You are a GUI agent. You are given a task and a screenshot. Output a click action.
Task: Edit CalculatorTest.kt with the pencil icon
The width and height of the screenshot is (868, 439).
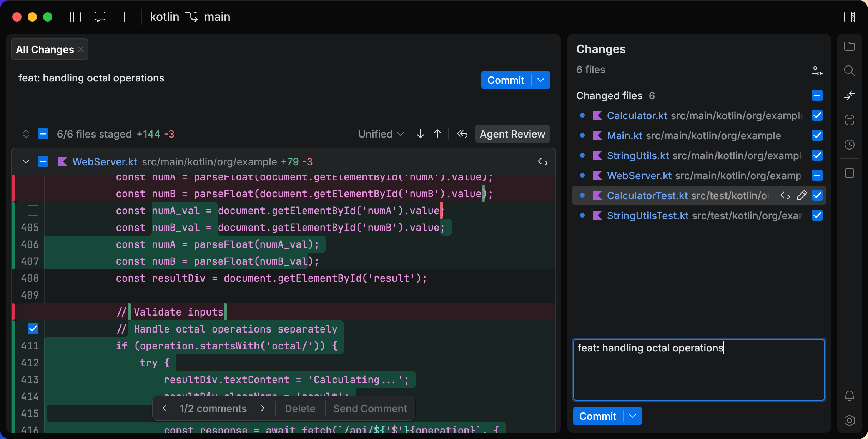click(x=801, y=195)
